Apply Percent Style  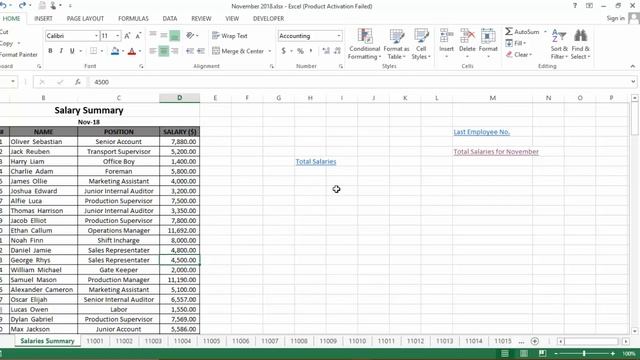300,51
